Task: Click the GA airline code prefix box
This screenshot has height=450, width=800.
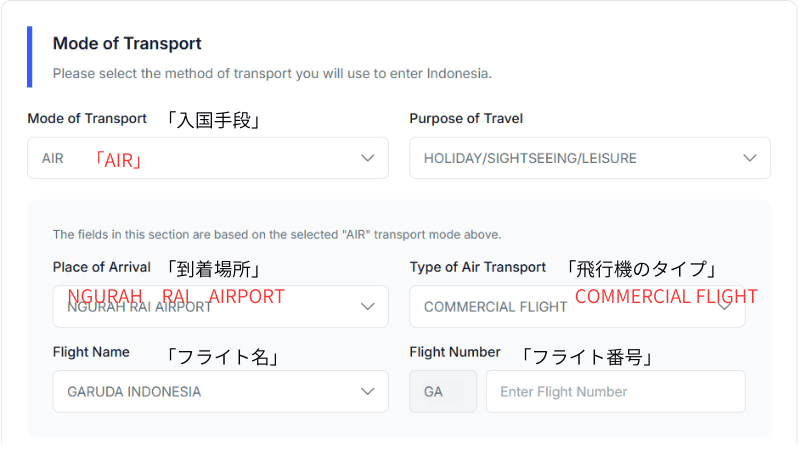Action: (x=443, y=392)
